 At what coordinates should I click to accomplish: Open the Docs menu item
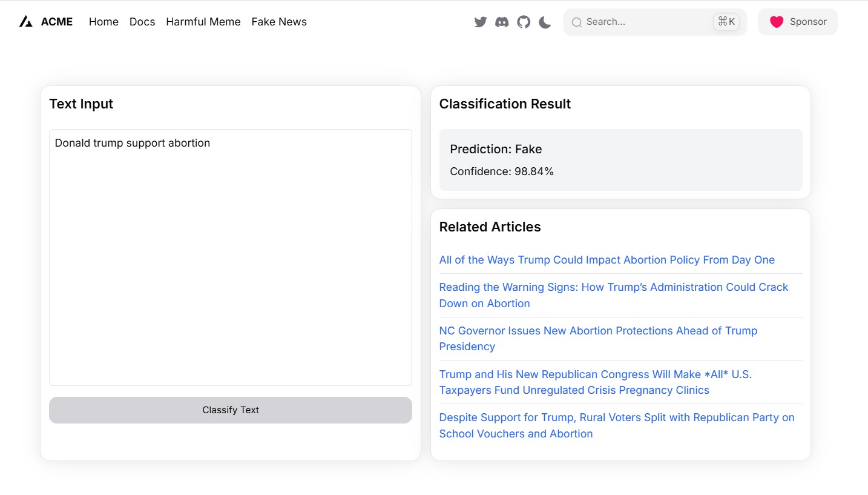[142, 22]
